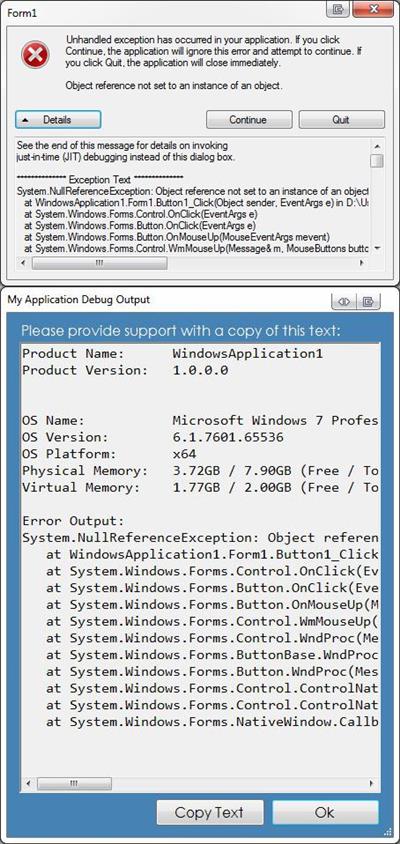400x844 pixels.
Task: Click the exception details scroll up arrow
Action: pyautogui.click(x=377, y=146)
